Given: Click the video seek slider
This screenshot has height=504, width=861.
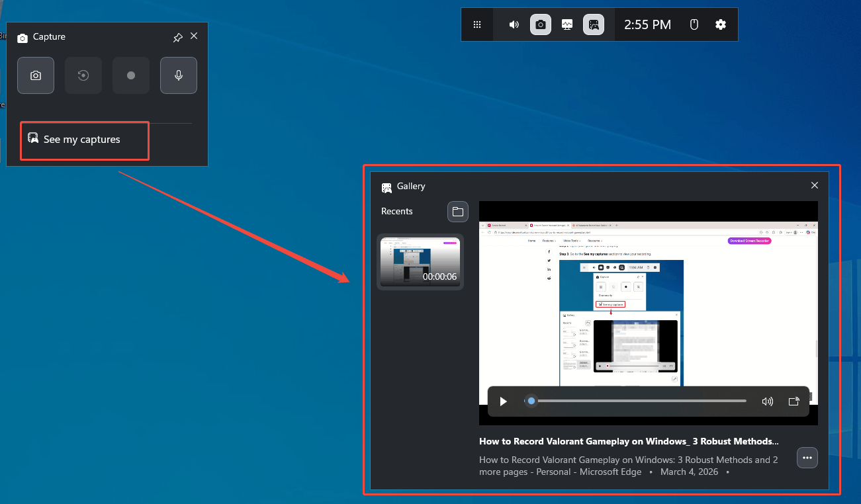Looking at the screenshot, I should click(635, 401).
